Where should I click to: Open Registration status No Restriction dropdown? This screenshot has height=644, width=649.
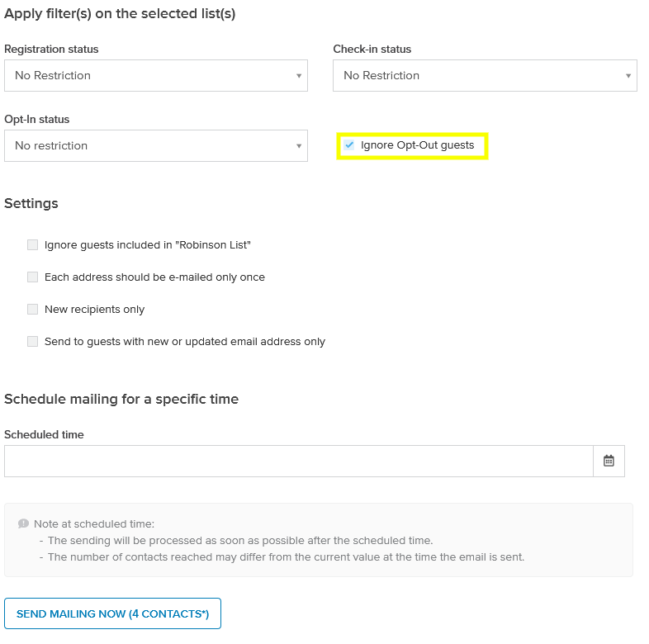click(156, 75)
